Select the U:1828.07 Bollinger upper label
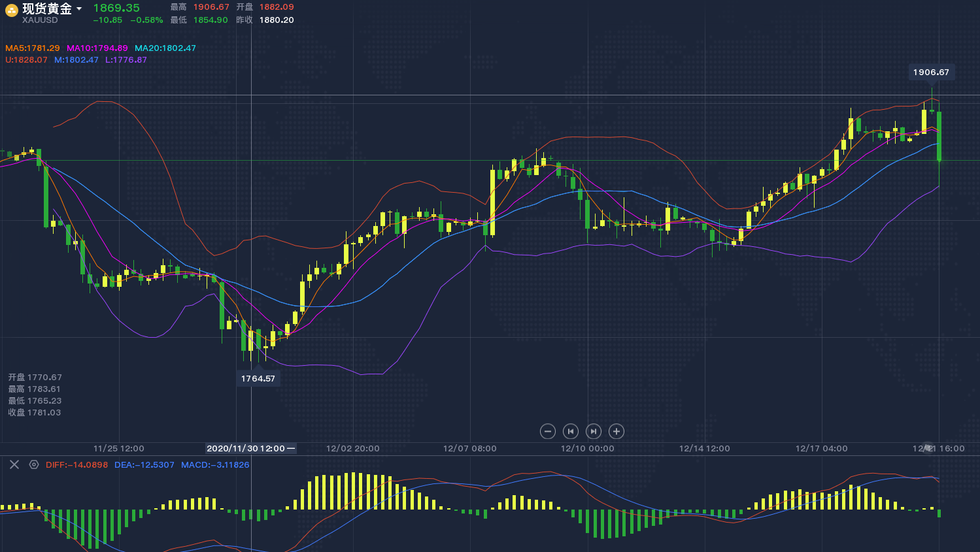 tap(26, 60)
